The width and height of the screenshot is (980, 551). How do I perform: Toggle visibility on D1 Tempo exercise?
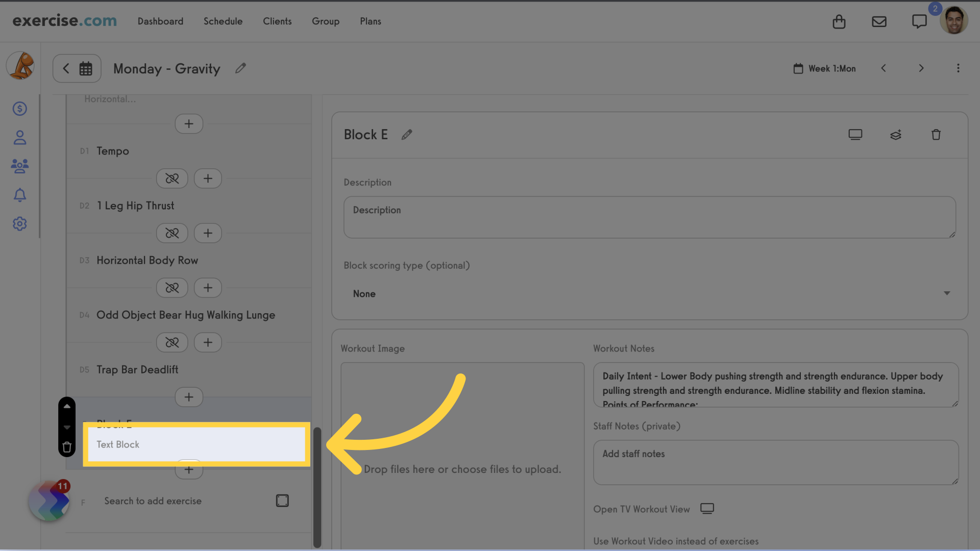(171, 178)
